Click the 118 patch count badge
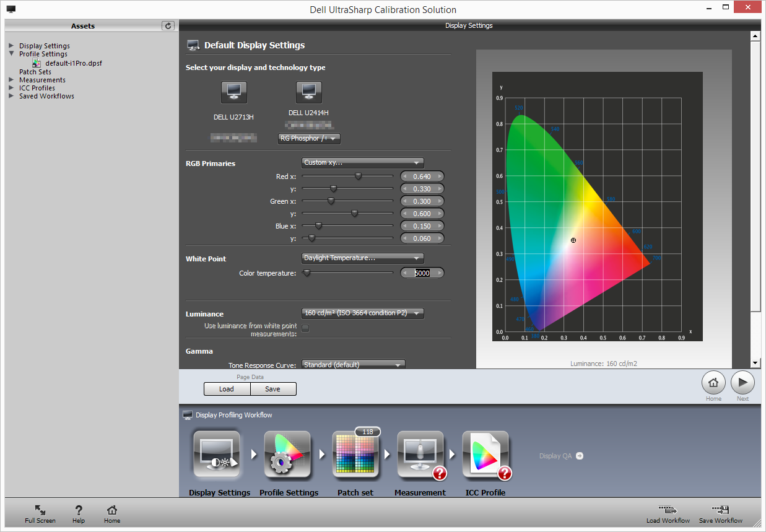 click(x=367, y=432)
